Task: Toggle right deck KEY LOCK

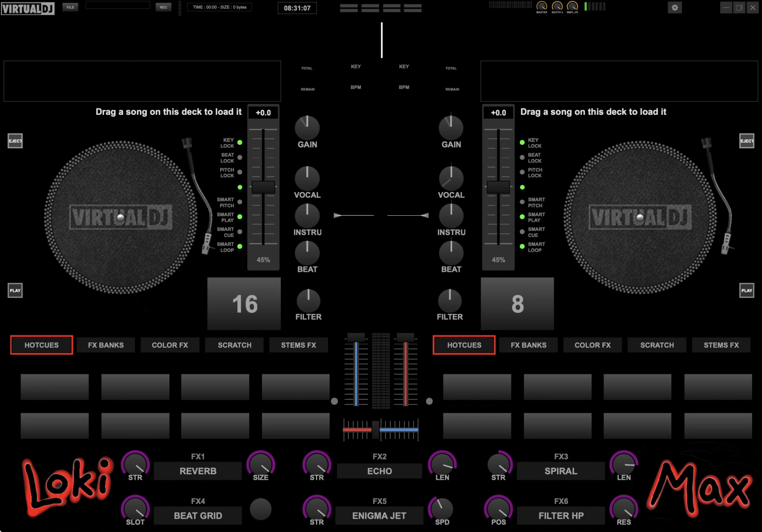Action: (522, 143)
